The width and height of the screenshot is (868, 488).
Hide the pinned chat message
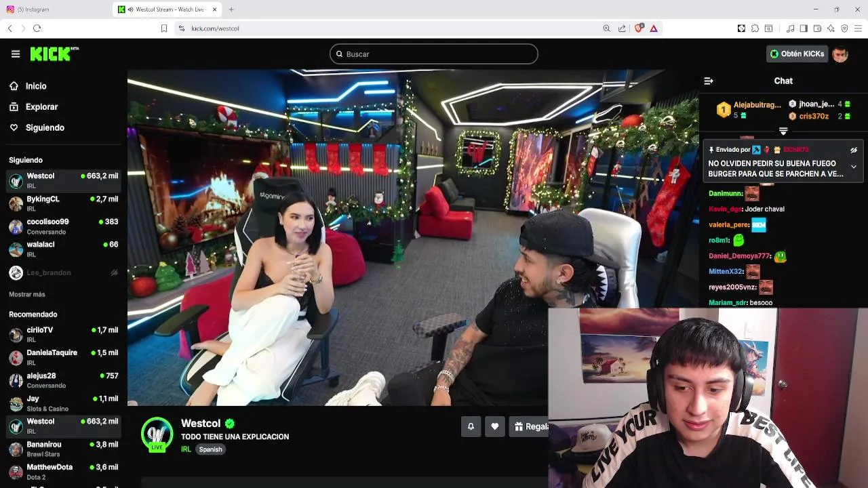[x=854, y=150]
